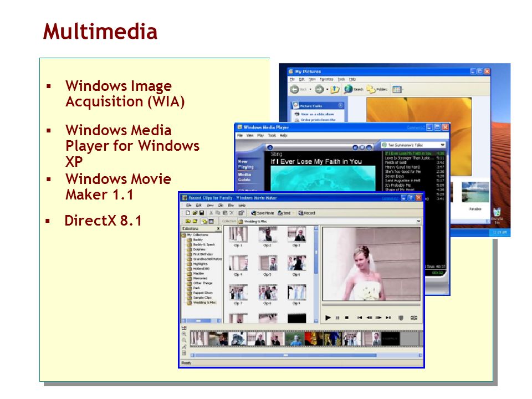This screenshot has height=399, width=532.
Task: Open Ten Summoner's Tales playlist dropdown
Action: click(x=442, y=145)
